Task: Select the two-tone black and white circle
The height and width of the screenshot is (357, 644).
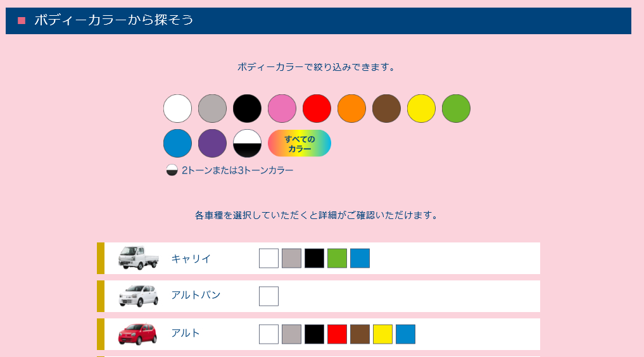Action: 247,144
